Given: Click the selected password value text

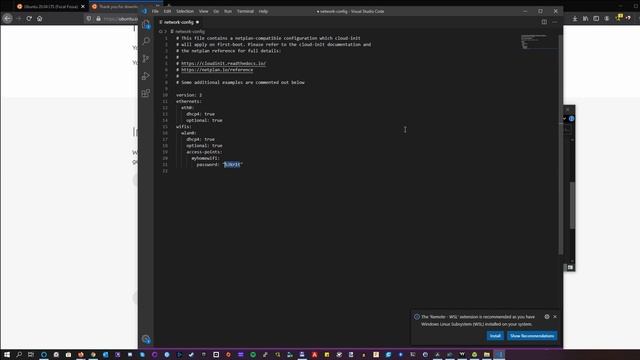Looking at the screenshot, I should [232, 164].
